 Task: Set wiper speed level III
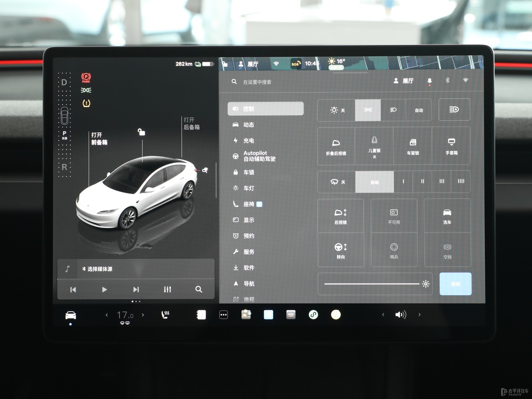442,182
